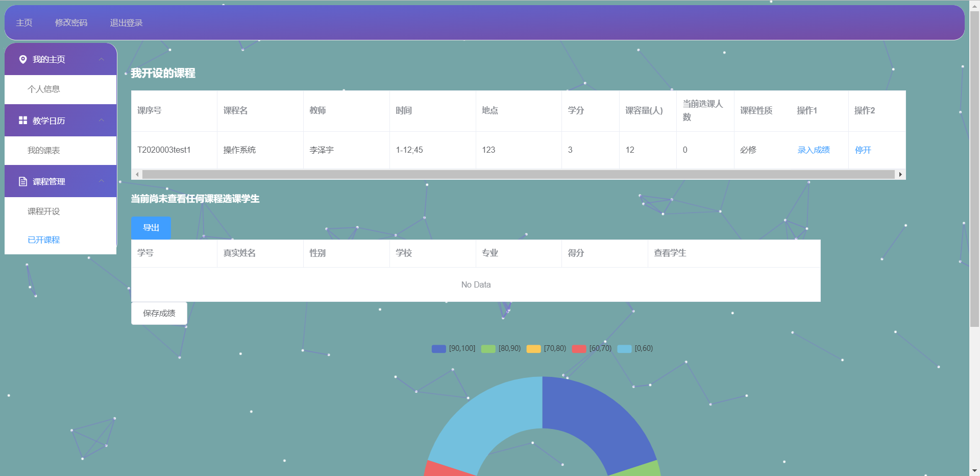
Task: Select the 已开课程 sidebar item
Action: click(61, 240)
